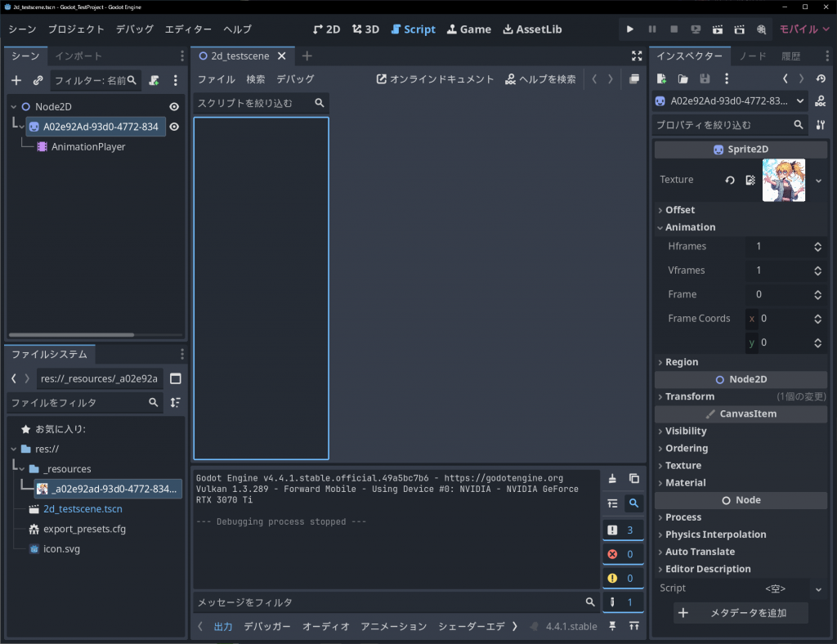Image resolution: width=837 pixels, height=644 pixels.
Task: Copy the output text using the copy icon
Action: click(633, 479)
